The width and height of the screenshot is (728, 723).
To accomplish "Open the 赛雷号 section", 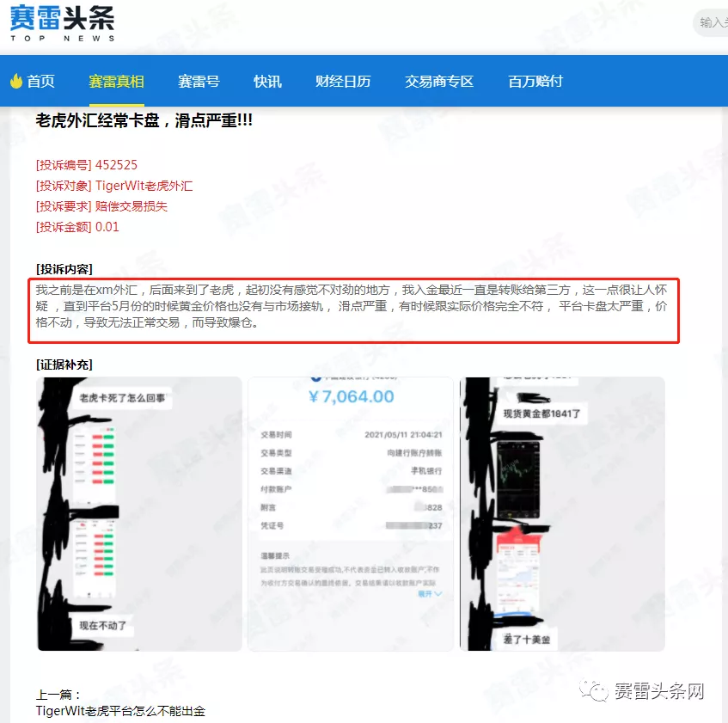I will tap(199, 82).
